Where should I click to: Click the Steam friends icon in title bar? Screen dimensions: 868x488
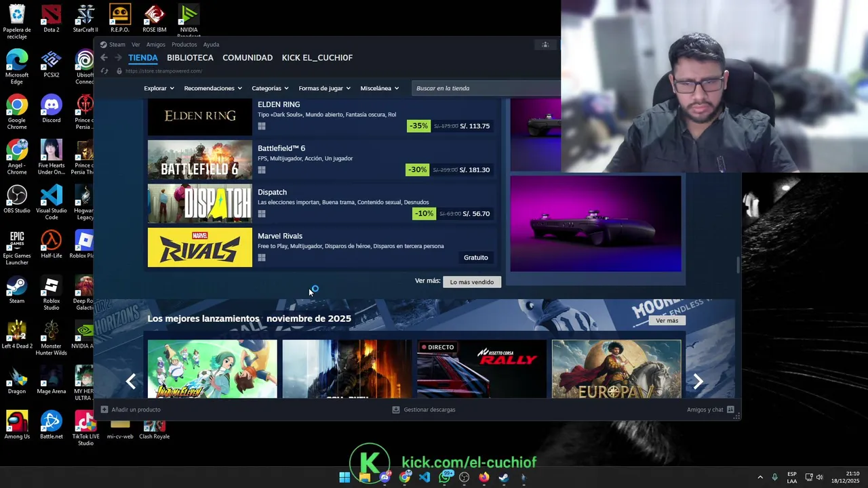click(545, 45)
